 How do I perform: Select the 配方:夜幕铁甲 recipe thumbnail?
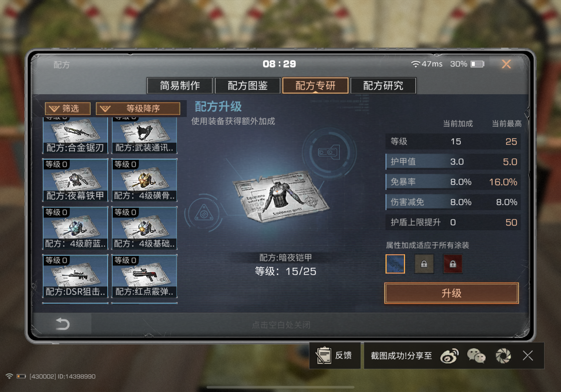point(75,180)
